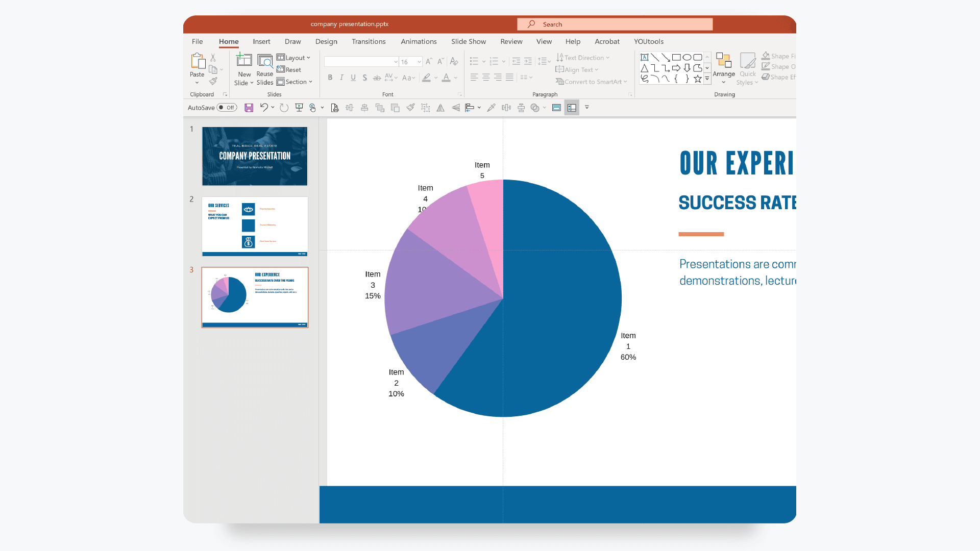
Task: Click the flip horizontal triangle icon
Action: pos(440,108)
